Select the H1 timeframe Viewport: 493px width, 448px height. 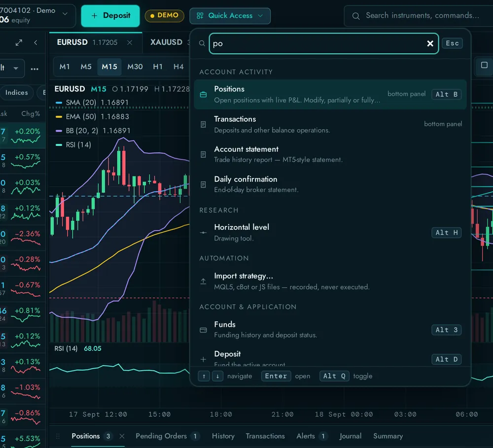click(x=158, y=67)
